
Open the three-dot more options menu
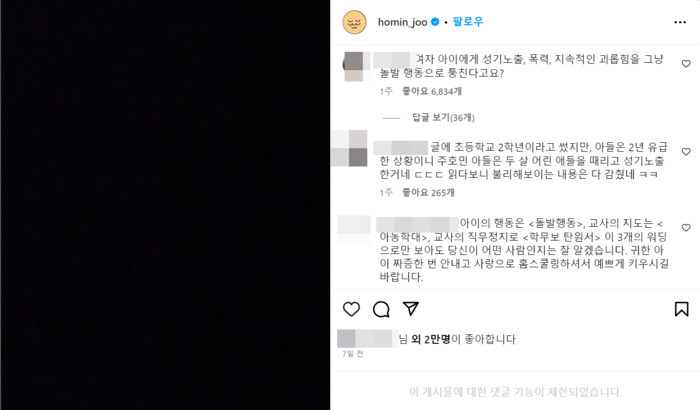[x=680, y=22]
